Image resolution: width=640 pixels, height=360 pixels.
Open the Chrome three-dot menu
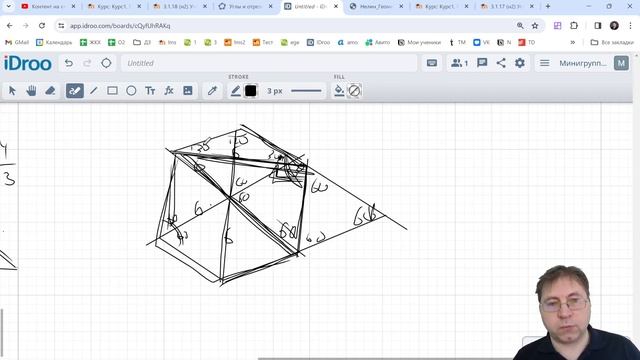(631, 26)
